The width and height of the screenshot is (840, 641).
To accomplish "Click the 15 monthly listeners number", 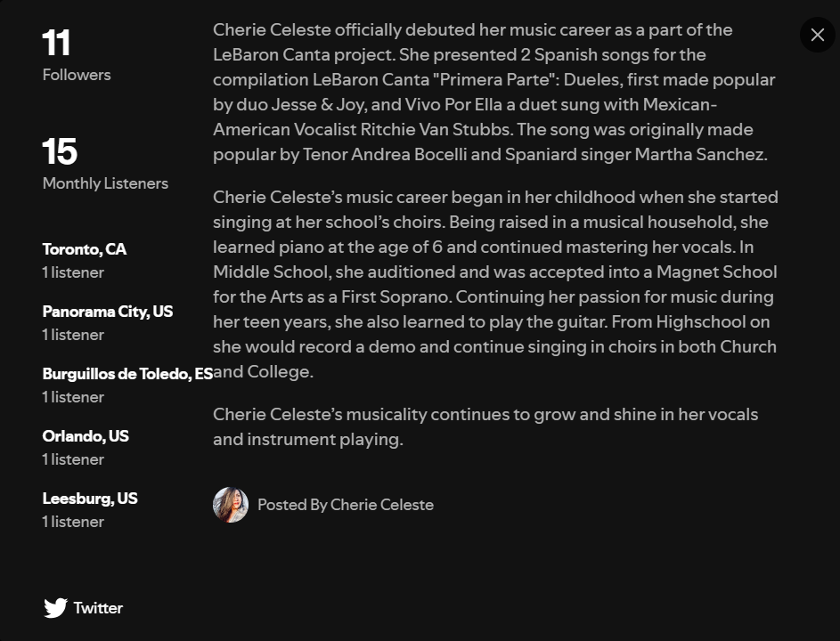I will (60, 151).
